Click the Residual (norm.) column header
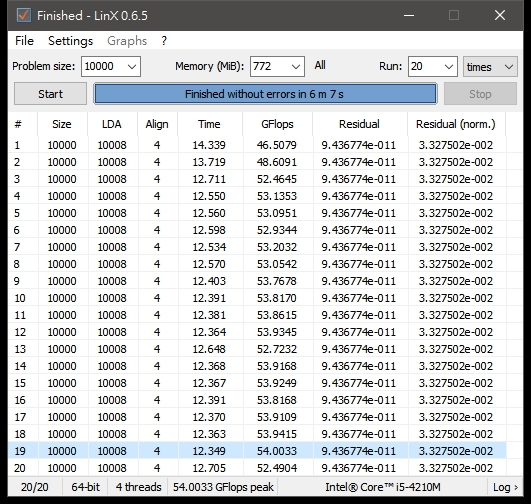Image resolution: width=531 pixels, height=504 pixels. coord(455,124)
